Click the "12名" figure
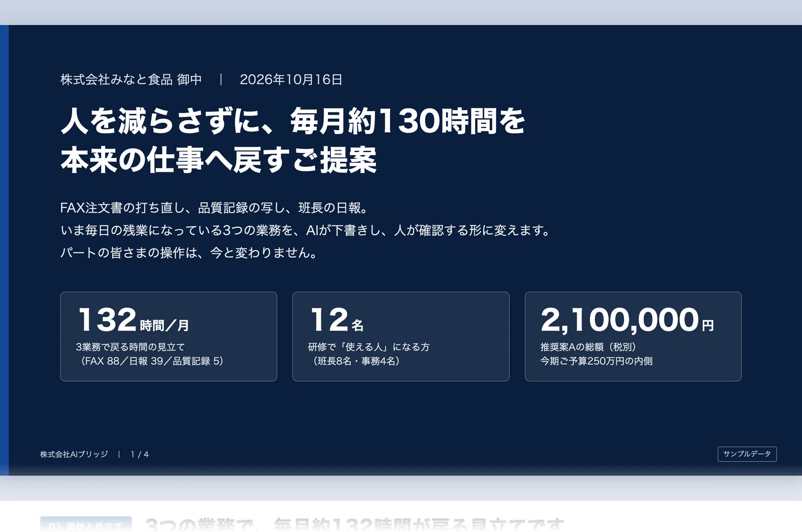 337,320
